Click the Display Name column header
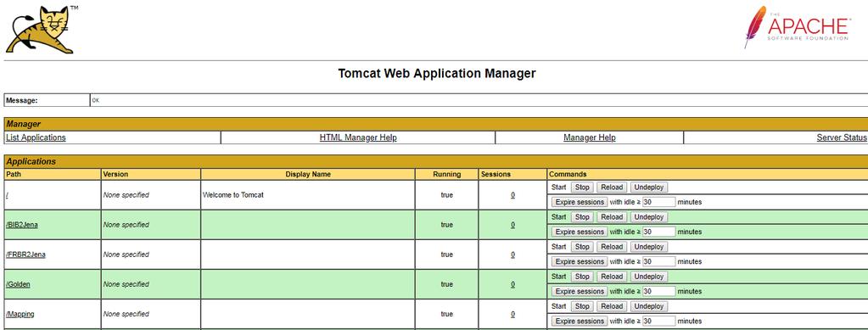The width and height of the screenshot is (868, 330). 308,174
